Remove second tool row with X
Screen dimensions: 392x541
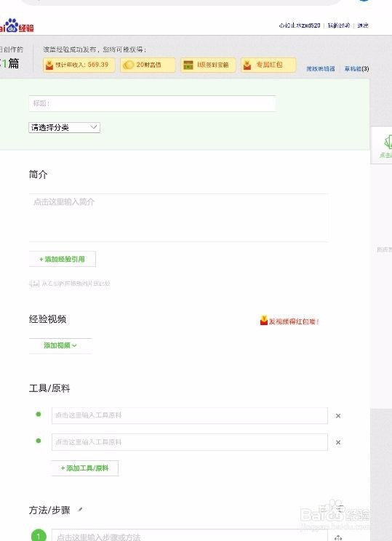[338, 442]
